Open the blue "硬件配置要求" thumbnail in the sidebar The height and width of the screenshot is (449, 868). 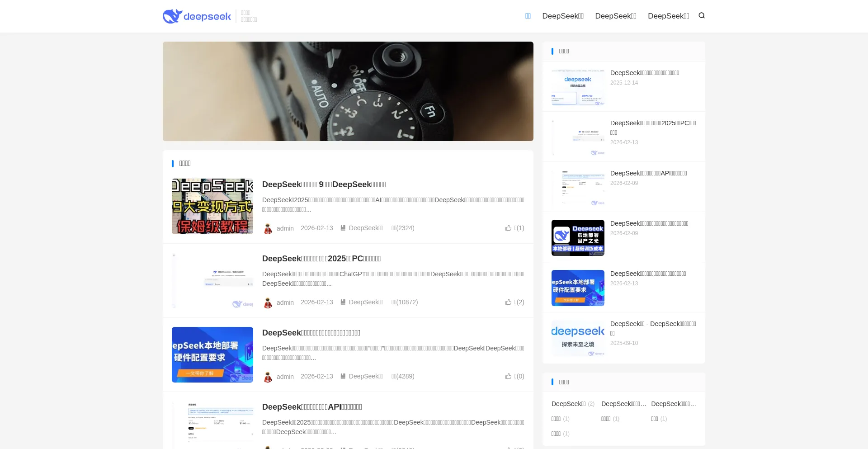pos(578,288)
